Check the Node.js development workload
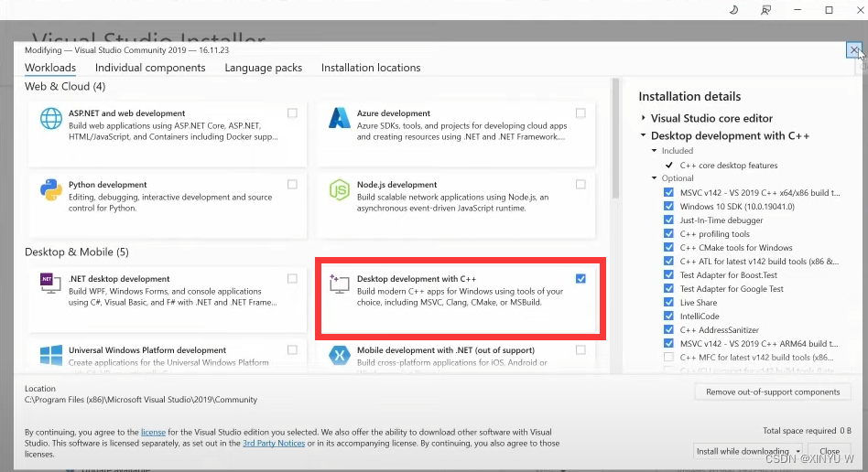The image size is (868, 472). pyautogui.click(x=580, y=184)
